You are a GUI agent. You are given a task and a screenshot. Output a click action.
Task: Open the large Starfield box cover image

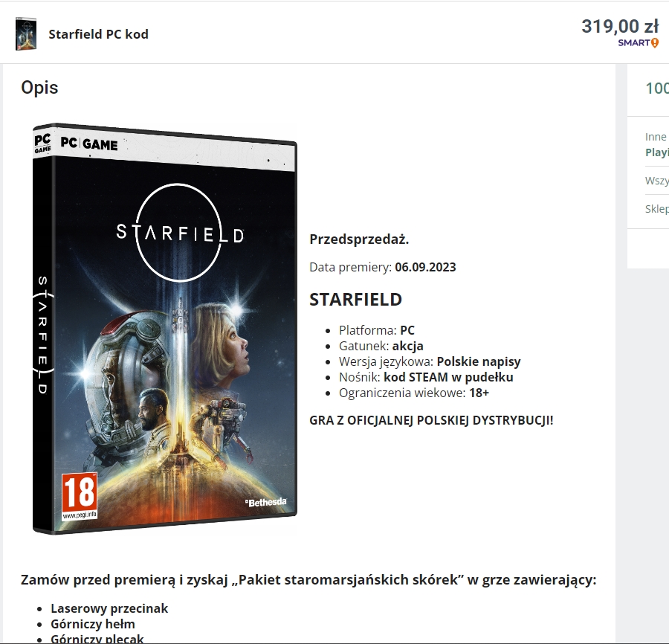pos(165,329)
